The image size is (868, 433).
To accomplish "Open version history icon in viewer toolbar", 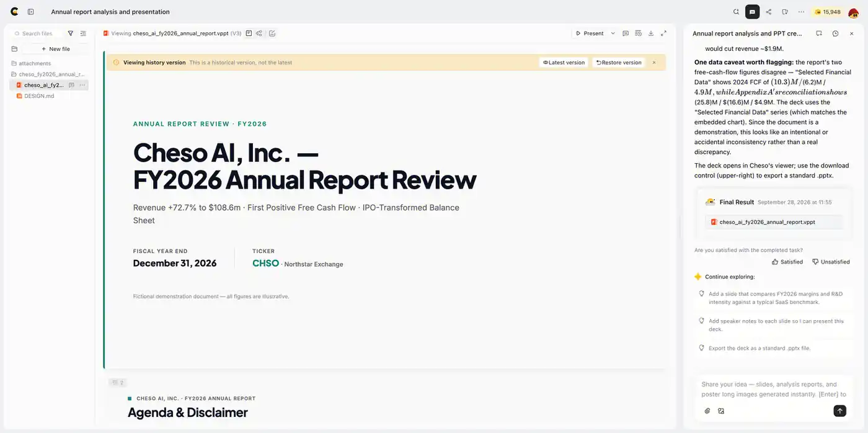I will 638,33.
